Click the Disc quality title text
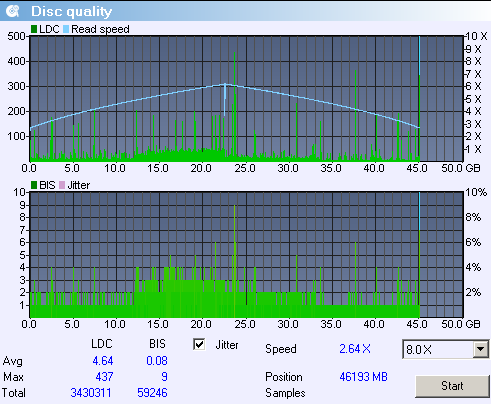This screenshot has height=404, width=491. [72, 11]
